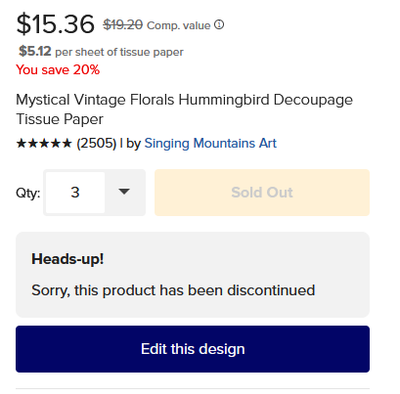Screen dimensions: 400x394
Task: Click the Heads-up! notice heading
Action: (x=67, y=259)
